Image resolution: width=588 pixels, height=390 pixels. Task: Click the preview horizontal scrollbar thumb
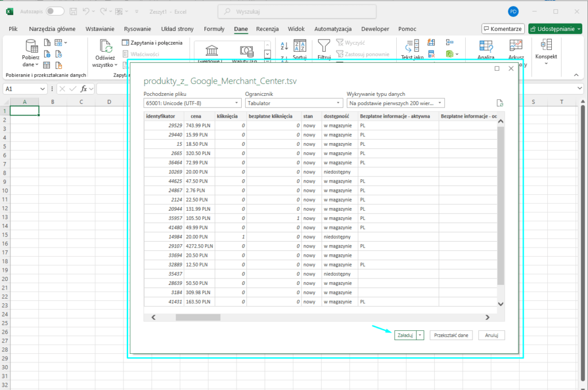pyautogui.click(x=198, y=317)
